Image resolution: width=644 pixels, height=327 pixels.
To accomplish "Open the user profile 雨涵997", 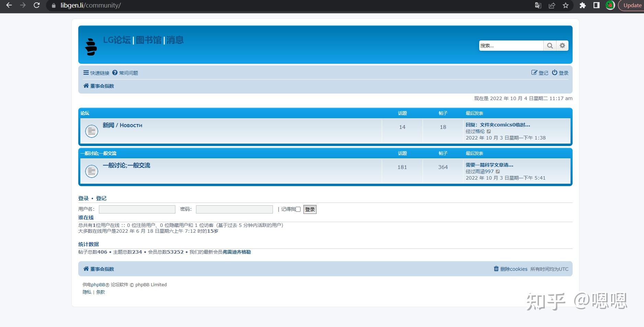I will pyautogui.click(x=484, y=171).
